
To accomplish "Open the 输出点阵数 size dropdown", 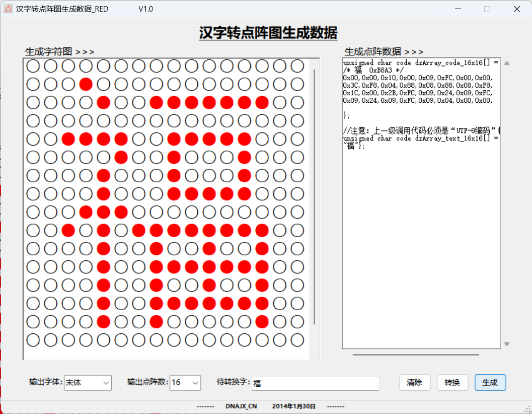I will click(185, 383).
